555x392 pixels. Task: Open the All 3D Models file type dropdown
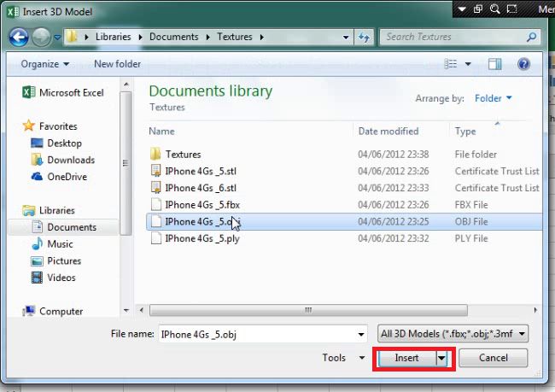pyautogui.click(x=453, y=334)
